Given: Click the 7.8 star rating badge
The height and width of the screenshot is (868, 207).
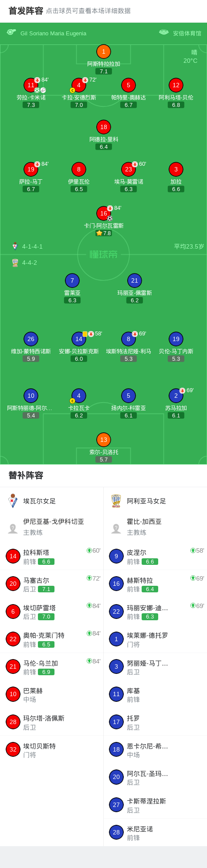Looking at the screenshot, I should tap(104, 233).
